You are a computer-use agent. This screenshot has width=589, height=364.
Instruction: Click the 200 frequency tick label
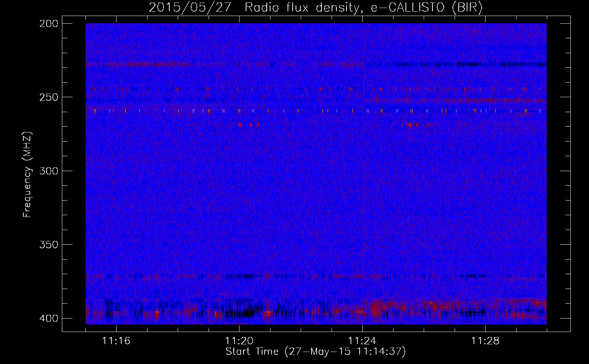click(x=49, y=24)
